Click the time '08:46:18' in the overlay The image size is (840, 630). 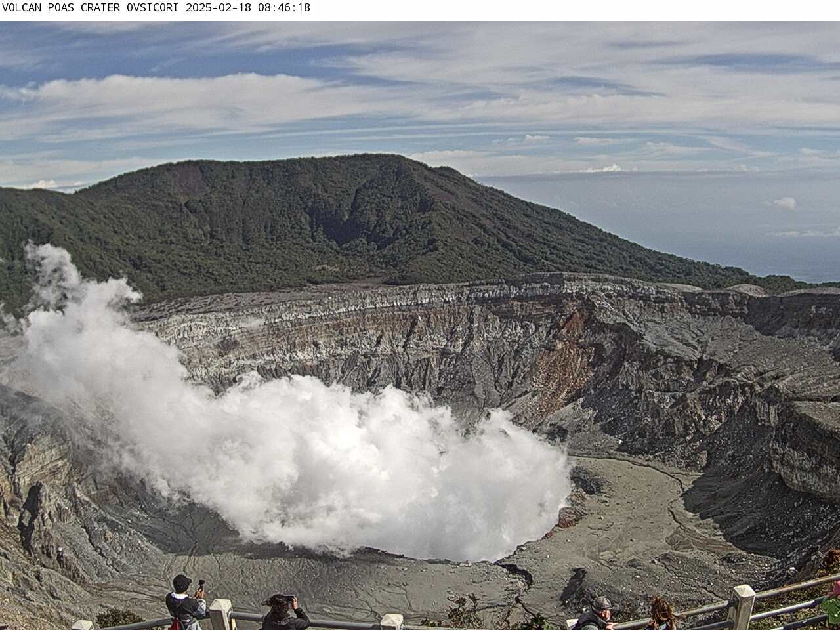click(284, 8)
